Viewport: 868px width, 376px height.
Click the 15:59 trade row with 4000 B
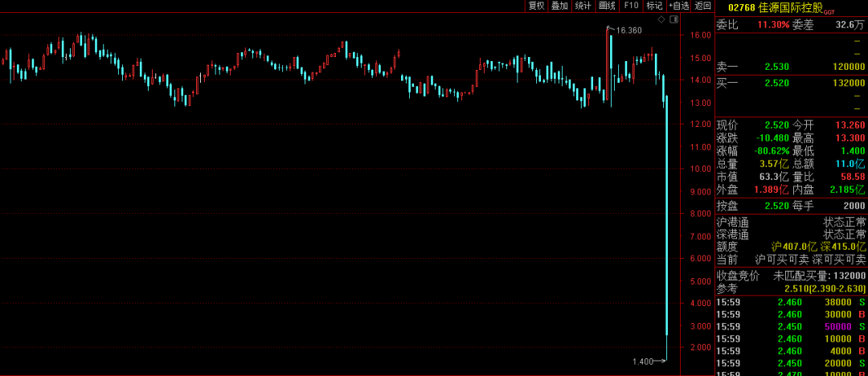click(791, 351)
